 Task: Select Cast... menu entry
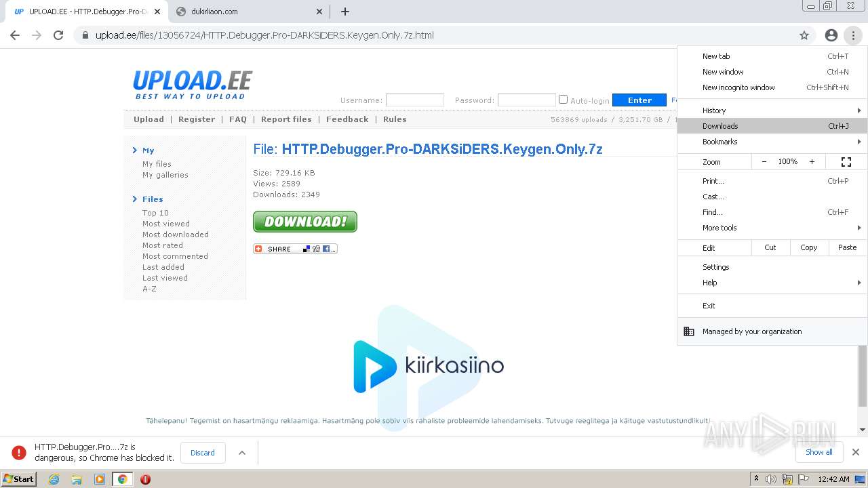[x=772, y=197]
